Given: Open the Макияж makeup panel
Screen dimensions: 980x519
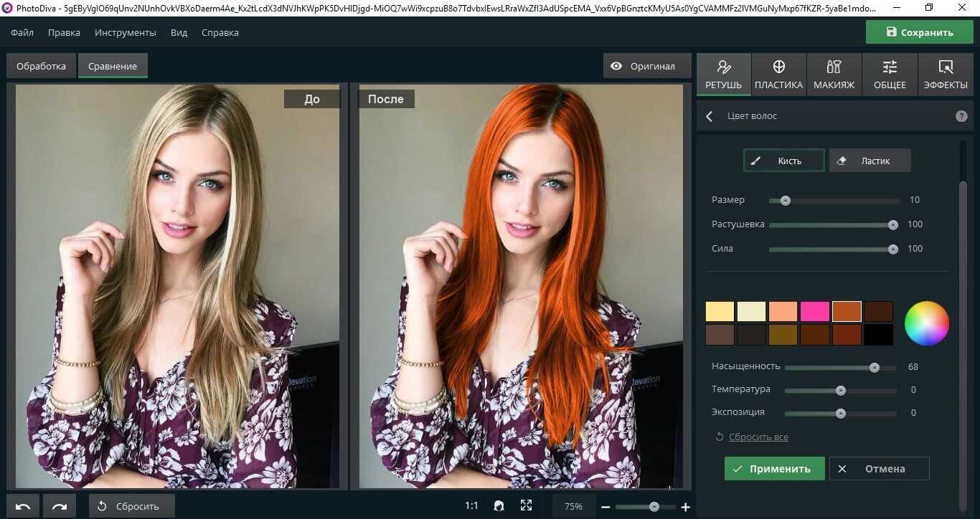Looking at the screenshot, I should coord(834,75).
